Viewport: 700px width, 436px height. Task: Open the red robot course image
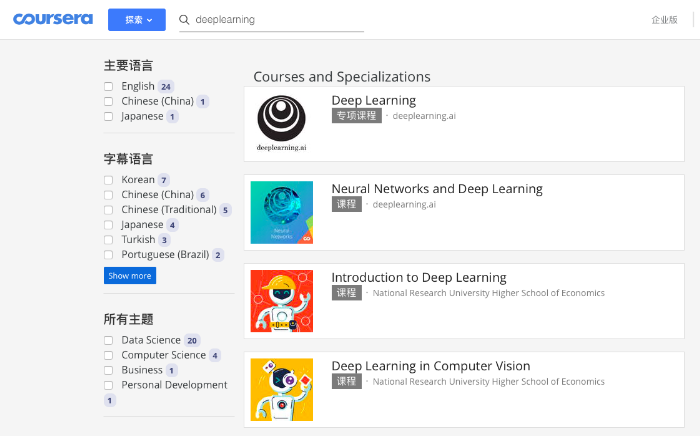282,301
